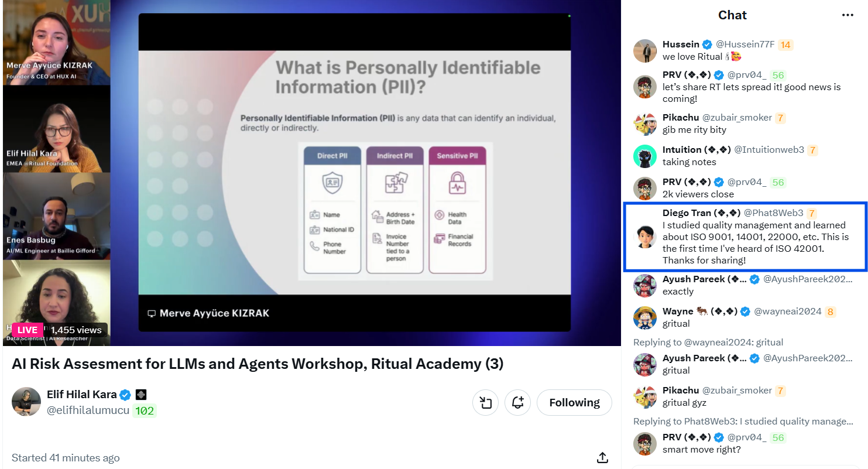Viewport: 868px width, 469px height.
Task: Click the Intuition user's teal avatar
Action: click(645, 156)
